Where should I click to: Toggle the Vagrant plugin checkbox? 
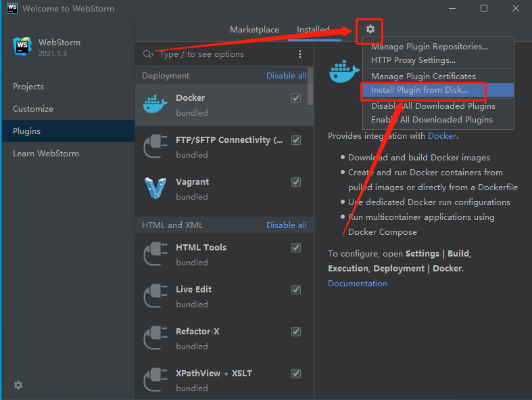click(296, 182)
